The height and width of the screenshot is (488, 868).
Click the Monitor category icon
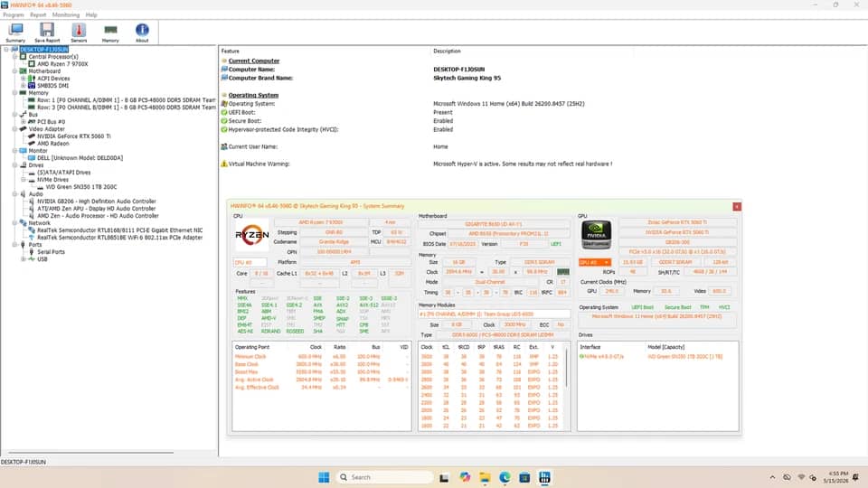click(x=23, y=150)
